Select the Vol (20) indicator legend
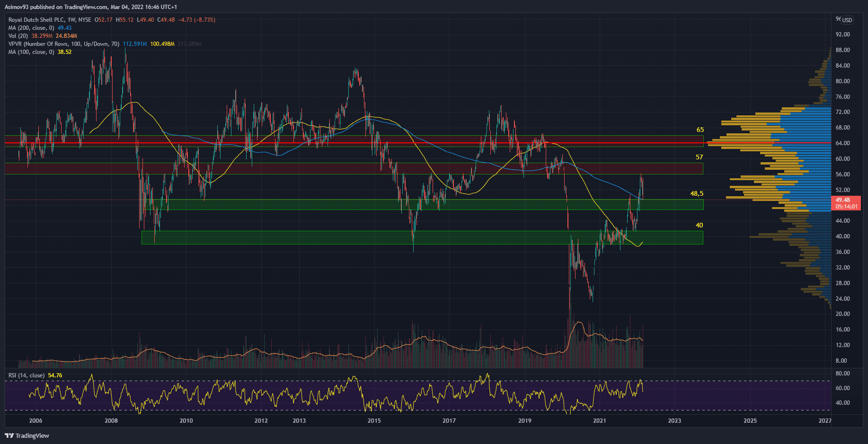The image size is (868, 444). tap(18, 36)
